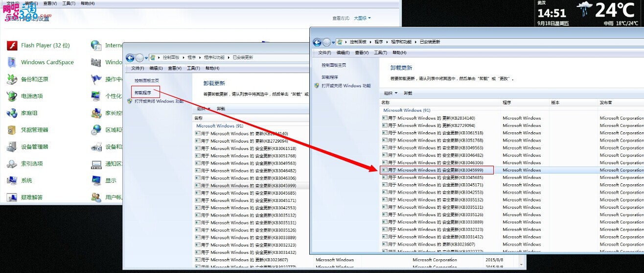Image resolution: width=644 pixels, height=273 pixels.
Task: Go back in the front Installed Updates window
Action: 317,42
